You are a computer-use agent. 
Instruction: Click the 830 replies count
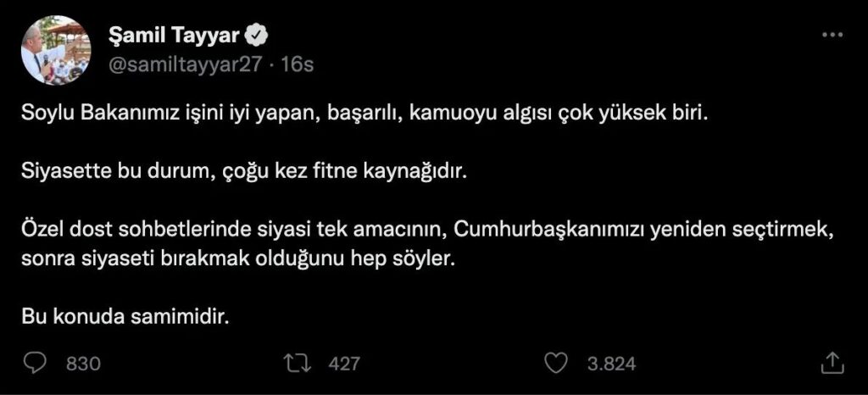point(83,364)
